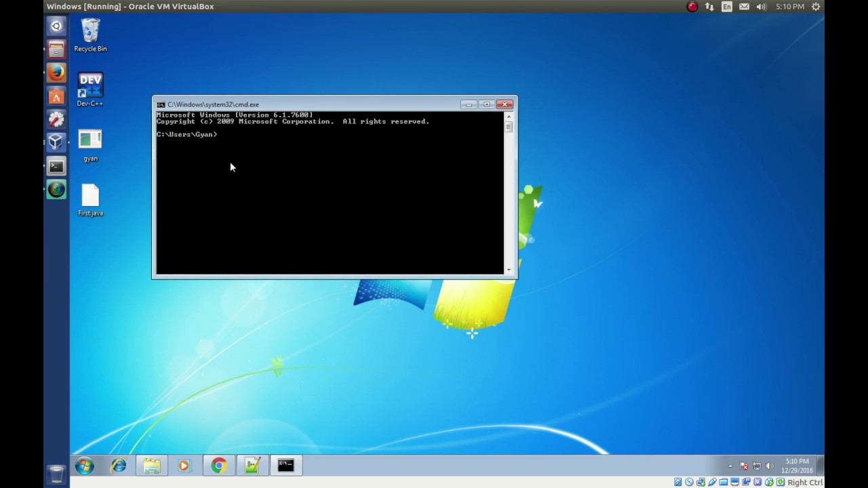868x488 pixels.
Task: Click cmd scrollbar up arrow
Action: [x=509, y=116]
